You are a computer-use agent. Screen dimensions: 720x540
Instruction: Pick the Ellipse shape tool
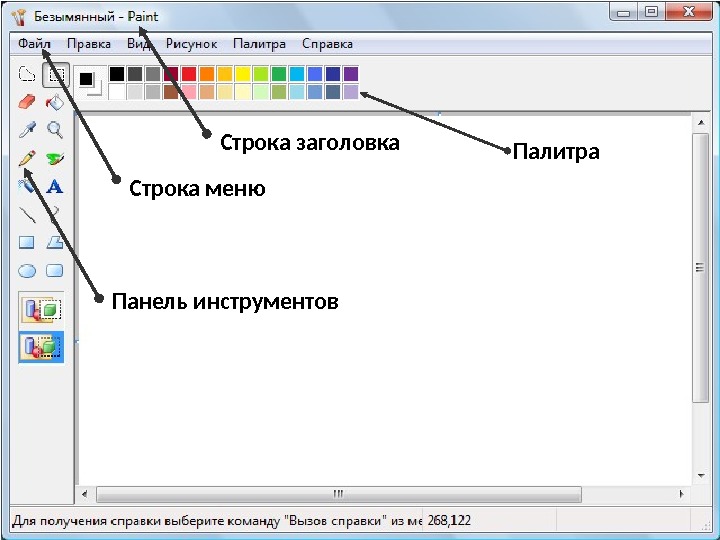pyautogui.click(x=27, y=271)
